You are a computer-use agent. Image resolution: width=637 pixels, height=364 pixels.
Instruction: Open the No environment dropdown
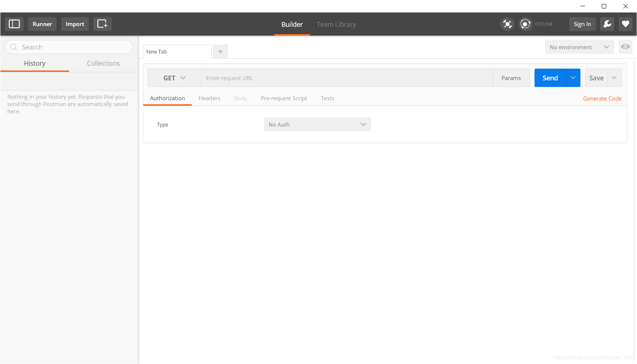tap(579, 47)
